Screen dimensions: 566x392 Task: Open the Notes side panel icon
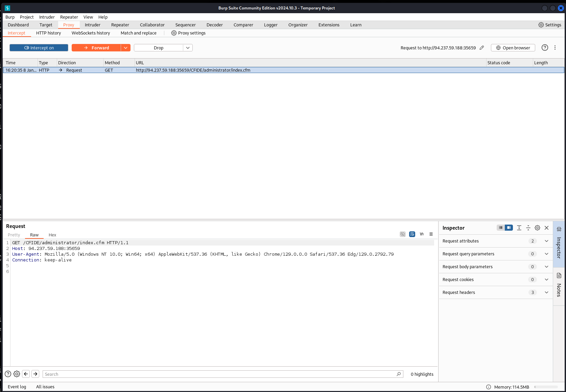pyautogui.click(x=559, y=285)
